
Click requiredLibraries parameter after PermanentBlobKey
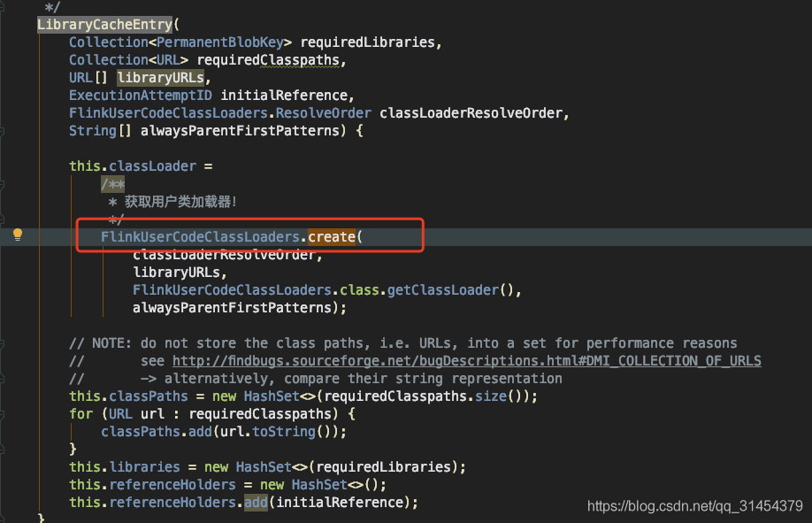368,42
